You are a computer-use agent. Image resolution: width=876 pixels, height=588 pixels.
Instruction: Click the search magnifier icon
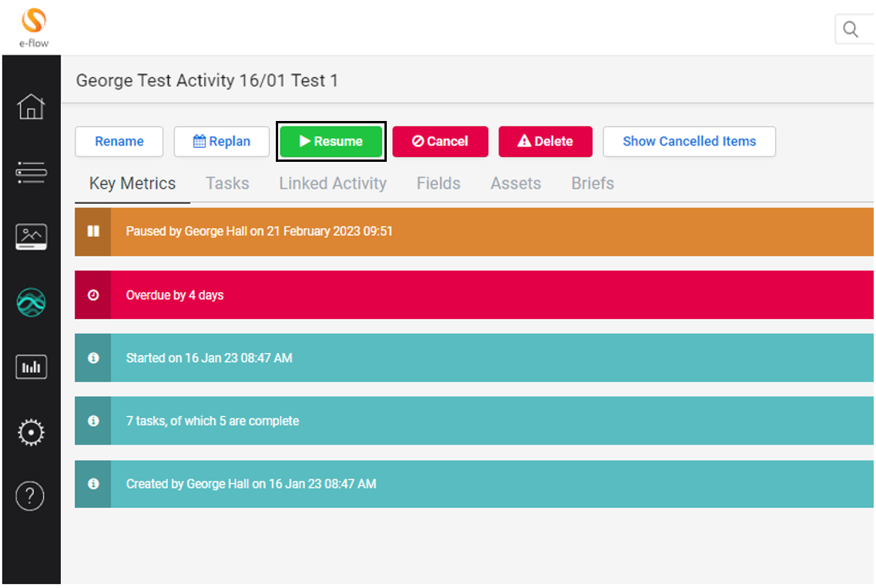pos(851,29)
